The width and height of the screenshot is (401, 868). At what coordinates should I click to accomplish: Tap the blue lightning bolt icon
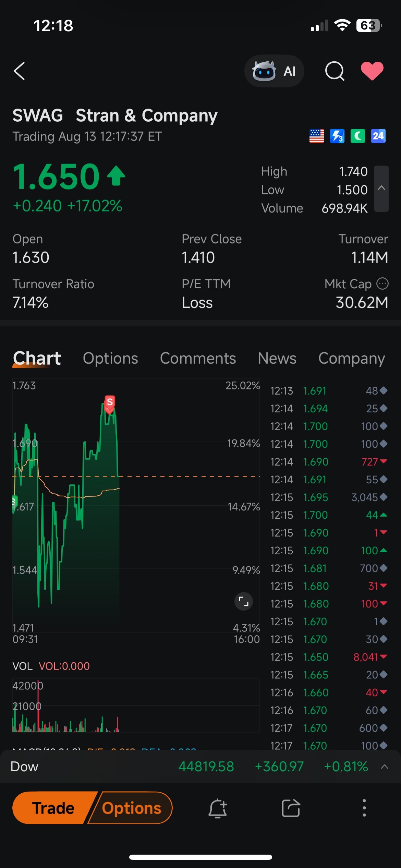pos(337,136)
